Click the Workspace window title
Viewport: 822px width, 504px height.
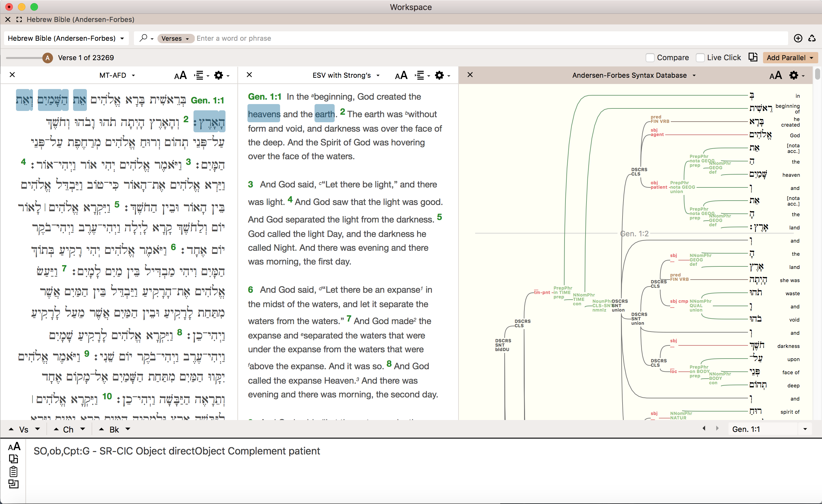[x=411, y=7]
